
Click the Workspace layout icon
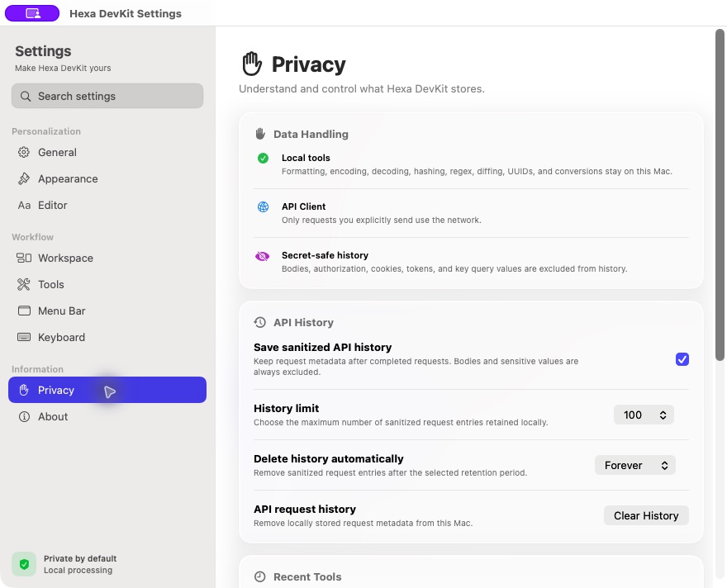[x=24, y=258]
